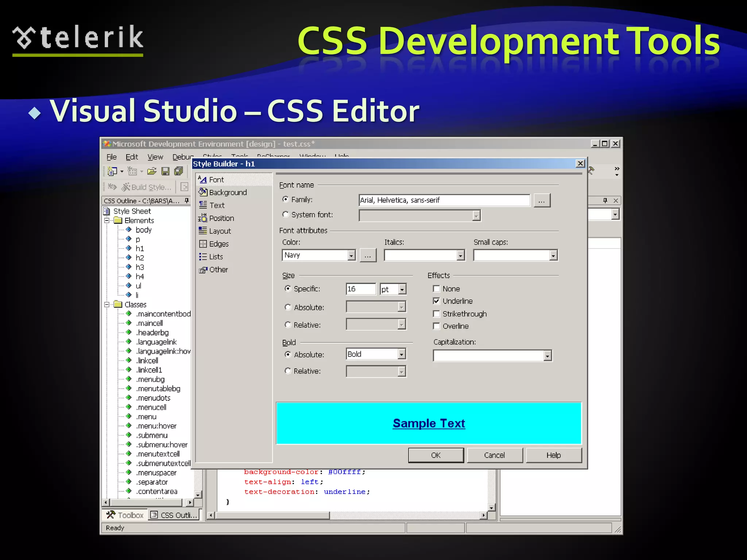Select the System font radio button
747x560 pixels.
point(286,214)
